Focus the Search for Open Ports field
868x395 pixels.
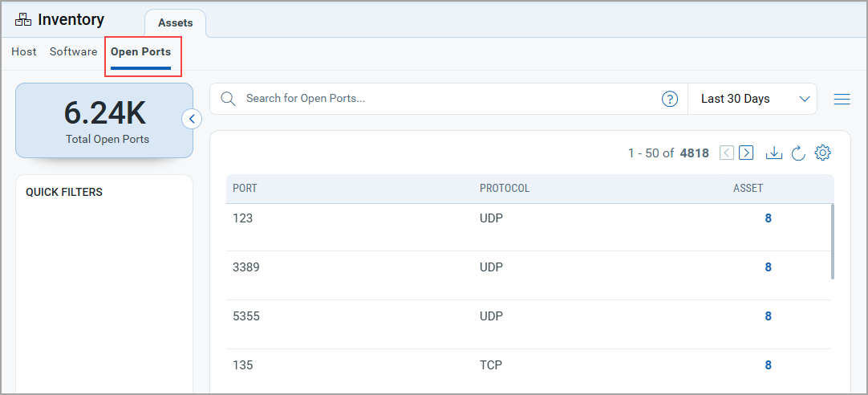point(449,100)
